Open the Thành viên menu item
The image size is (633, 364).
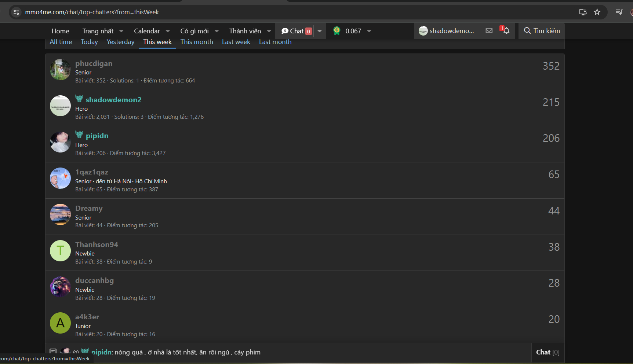click(x=245, y=31)
